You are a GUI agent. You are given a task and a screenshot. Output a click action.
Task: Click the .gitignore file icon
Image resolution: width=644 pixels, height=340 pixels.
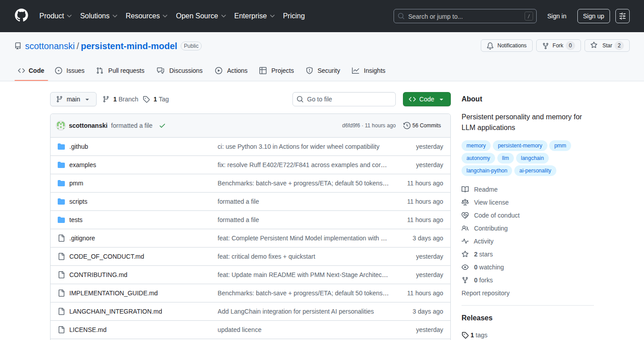tap(61, 238)
